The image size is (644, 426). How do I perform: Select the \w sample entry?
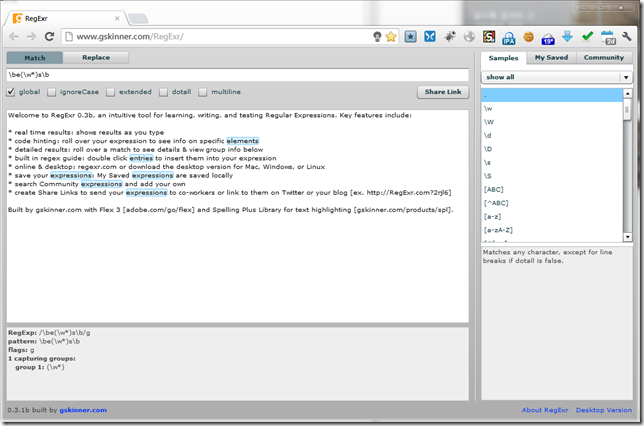552,108
